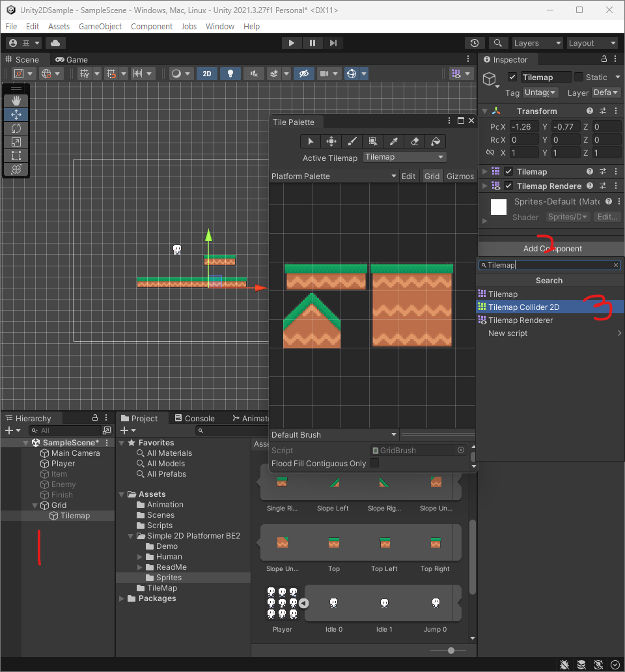
Task: Switch to the Console tab
Action: [x=194, y=418]
